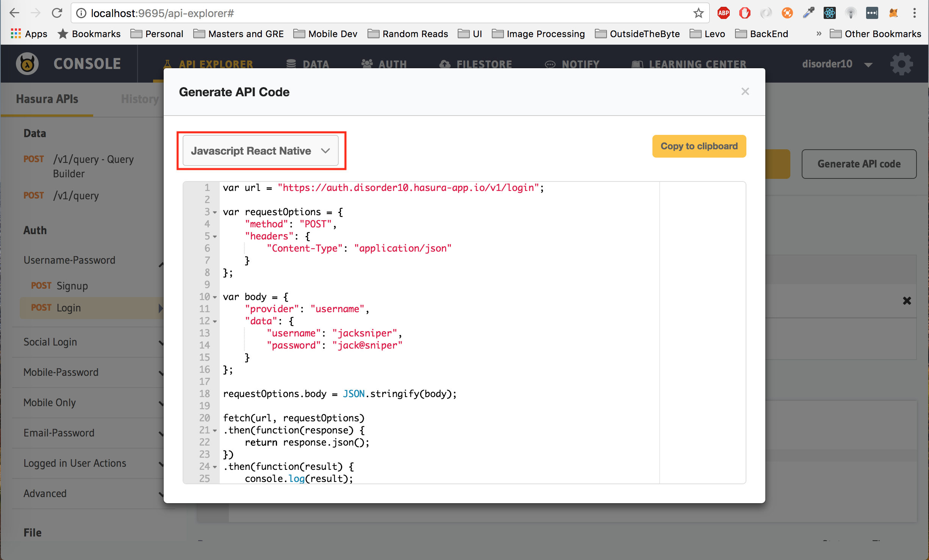Screen dimensions: 929x560
Task: Collapse code fold arrow at line 3
Action: coord(215,213)
